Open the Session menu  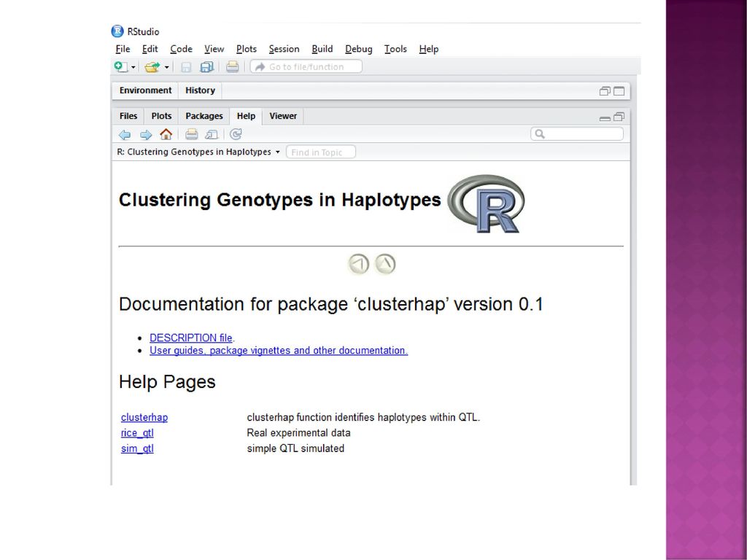point(284,49)
